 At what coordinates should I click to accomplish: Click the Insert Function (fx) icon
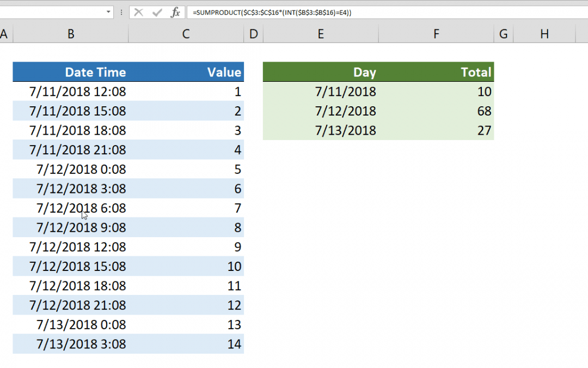[175, 12]
